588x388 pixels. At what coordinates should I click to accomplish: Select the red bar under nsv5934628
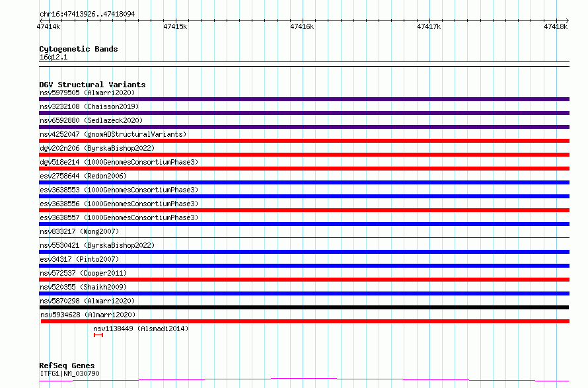pos(305,322)
